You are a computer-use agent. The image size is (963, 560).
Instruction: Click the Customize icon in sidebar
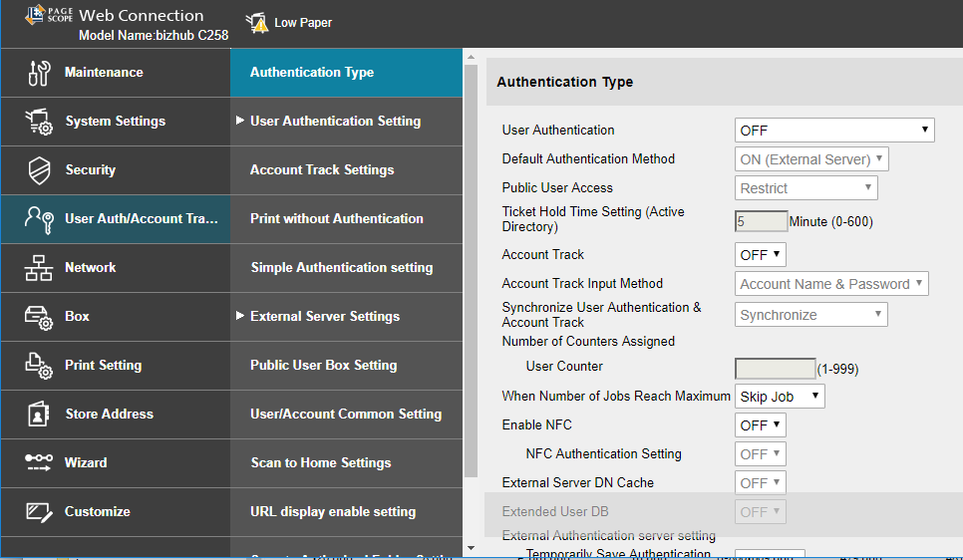coord(39,512)
